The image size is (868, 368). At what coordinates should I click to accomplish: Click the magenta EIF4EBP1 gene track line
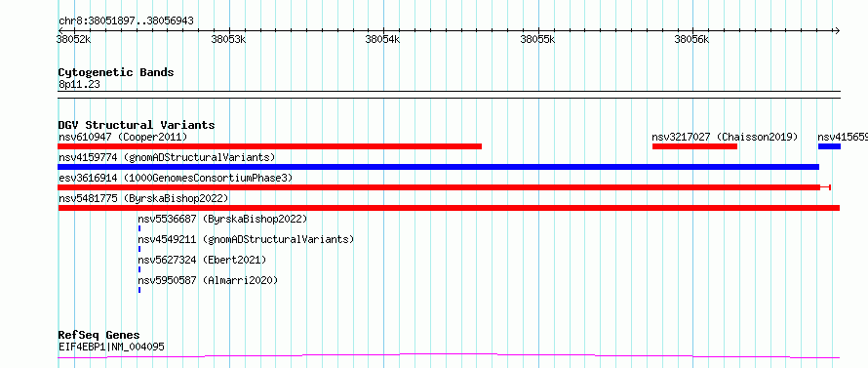(449, 355)
